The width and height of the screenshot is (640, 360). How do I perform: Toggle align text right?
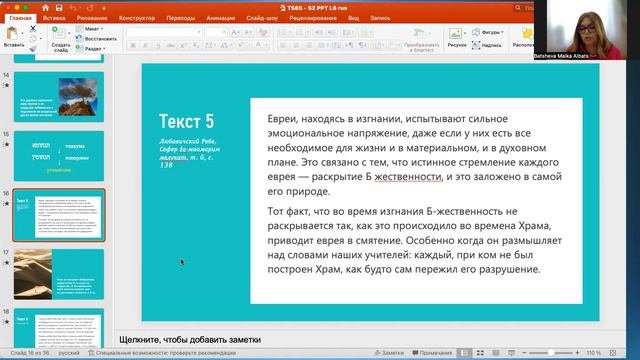click(x=309, y=45)
